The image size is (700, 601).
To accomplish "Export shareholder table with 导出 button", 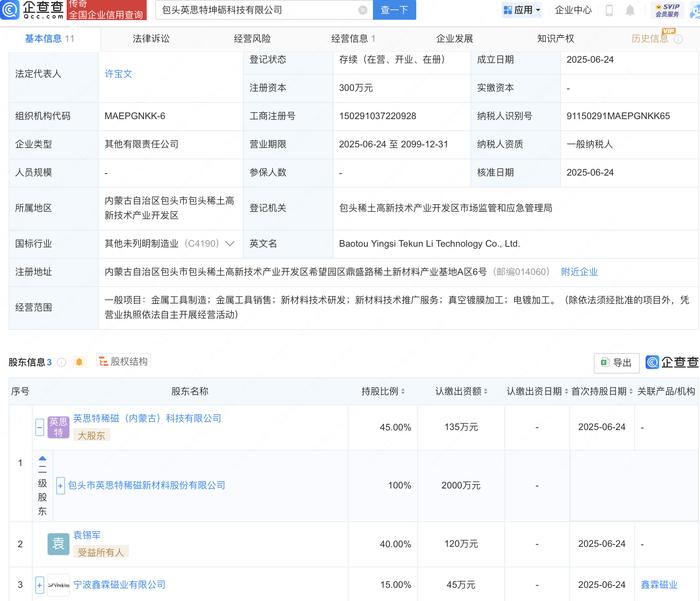I will click(x=616, y=363).
